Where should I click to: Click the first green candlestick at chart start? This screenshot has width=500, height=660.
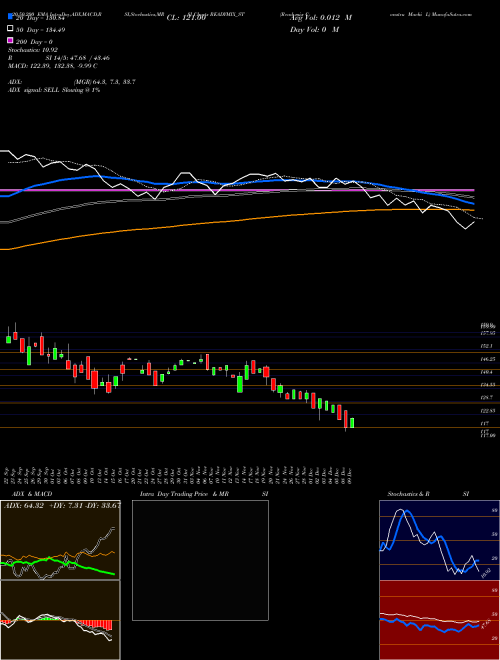[8, 338]
